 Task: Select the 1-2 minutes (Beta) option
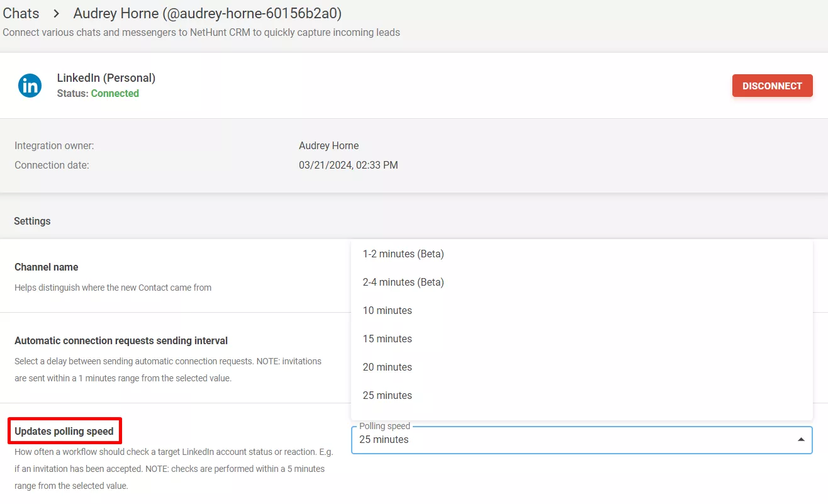582,254
